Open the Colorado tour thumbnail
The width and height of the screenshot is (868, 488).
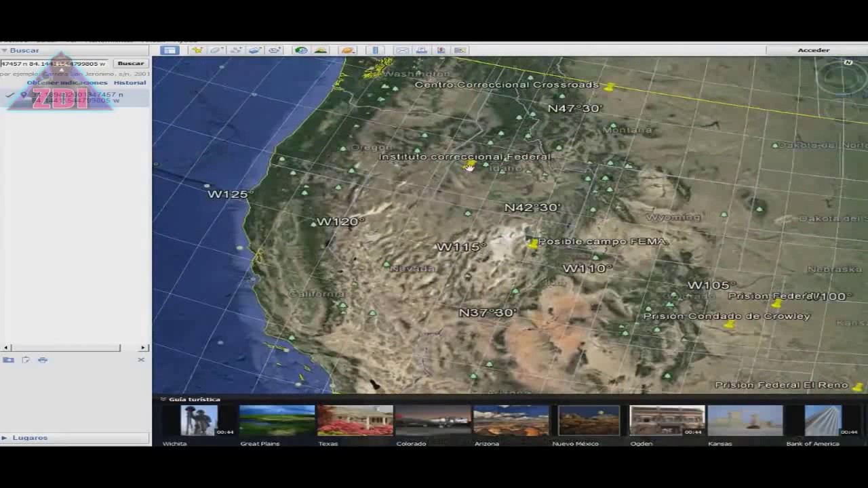click(x=433, y=420)
